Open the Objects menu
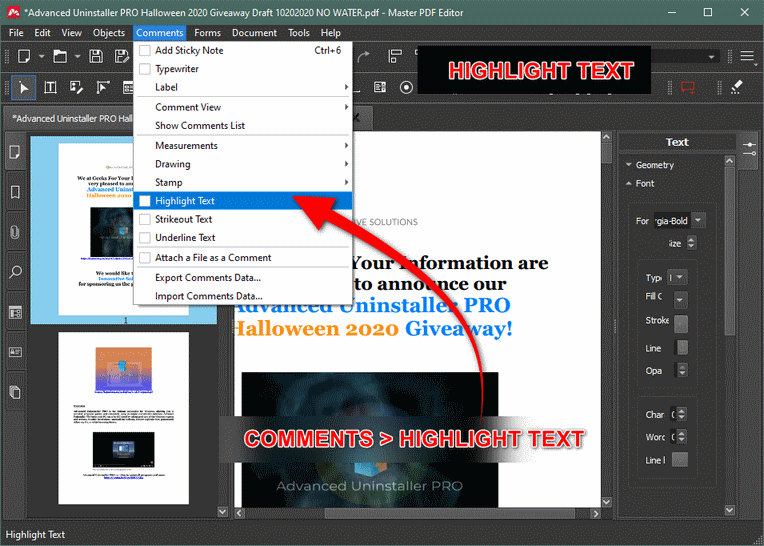The height and width of the screenshot is (546, 764). click(109, 33)
